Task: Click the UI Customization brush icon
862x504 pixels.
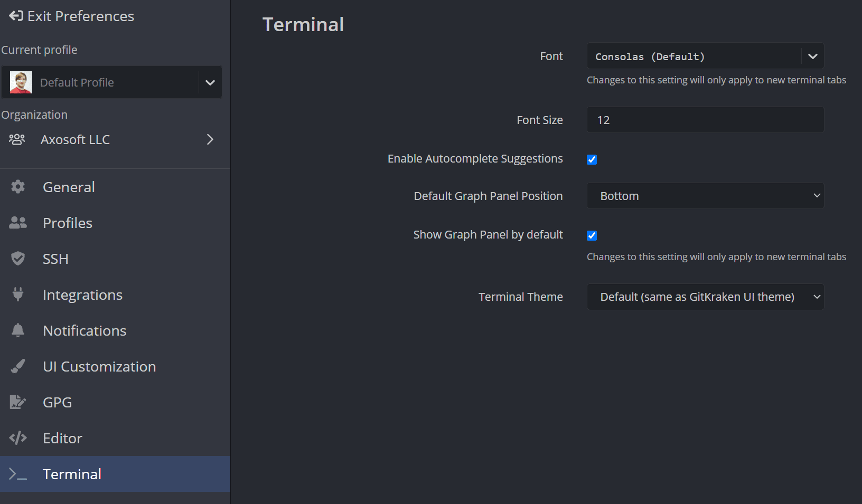Action: [x=18, y=366]
